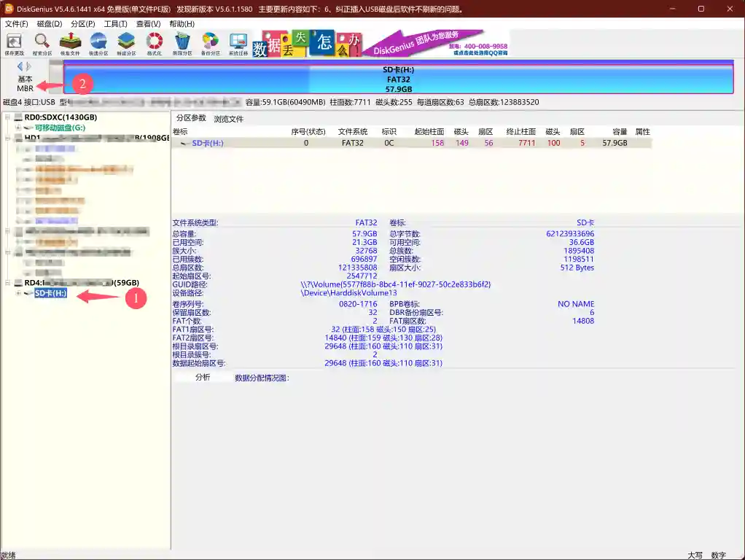Click the System Migration (系统迁移) icon
The image size is (745, 560).
tap(238, 43)
